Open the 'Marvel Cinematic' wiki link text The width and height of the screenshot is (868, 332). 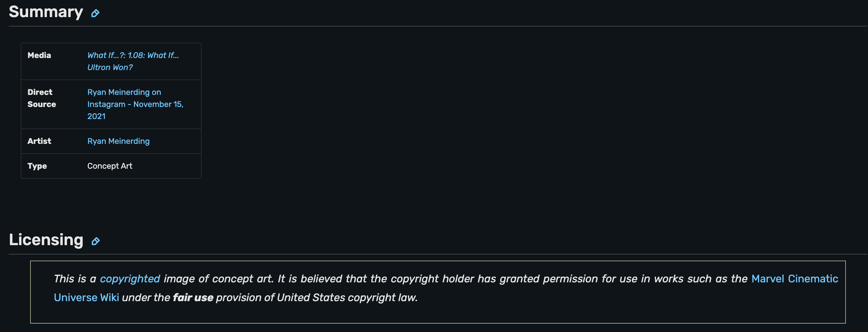(x=794, y=279)
